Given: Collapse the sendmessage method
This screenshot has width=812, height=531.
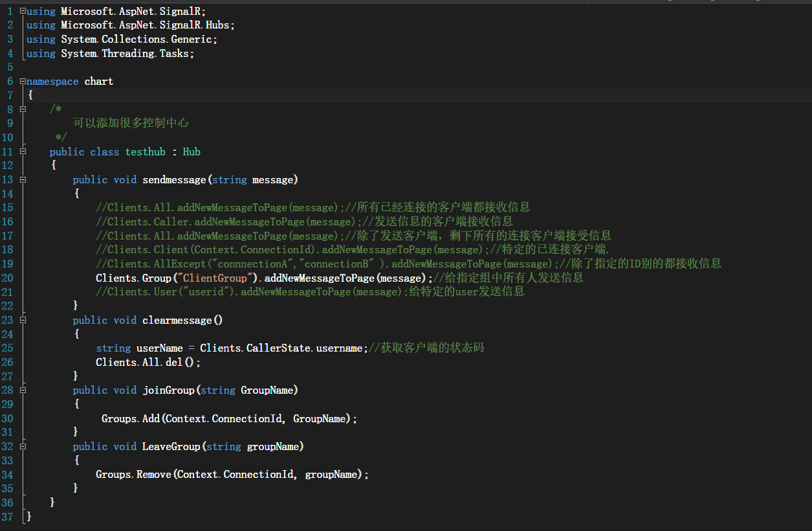Looking at the screenshot, I should (23, 179).
